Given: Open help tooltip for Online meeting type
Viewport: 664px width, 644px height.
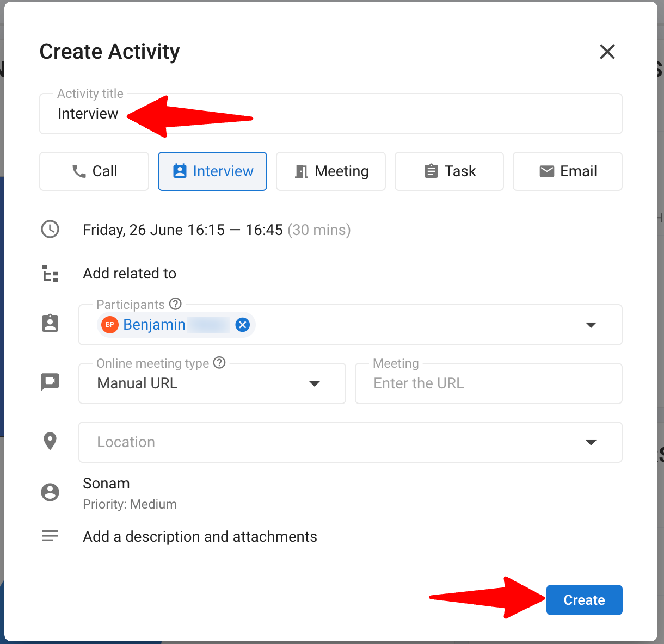Looking at the screenshot, I should pyautogui.click(x=219, y=362).
